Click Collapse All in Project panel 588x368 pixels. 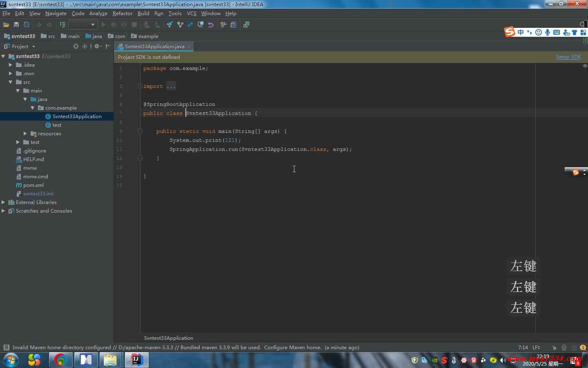pos(85,46)
